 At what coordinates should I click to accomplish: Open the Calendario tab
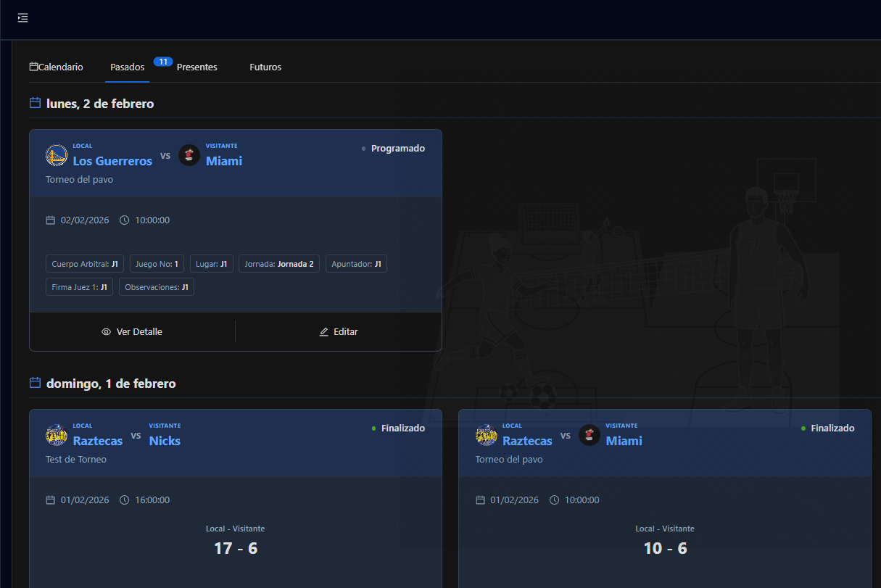click(x=57, y=67)
